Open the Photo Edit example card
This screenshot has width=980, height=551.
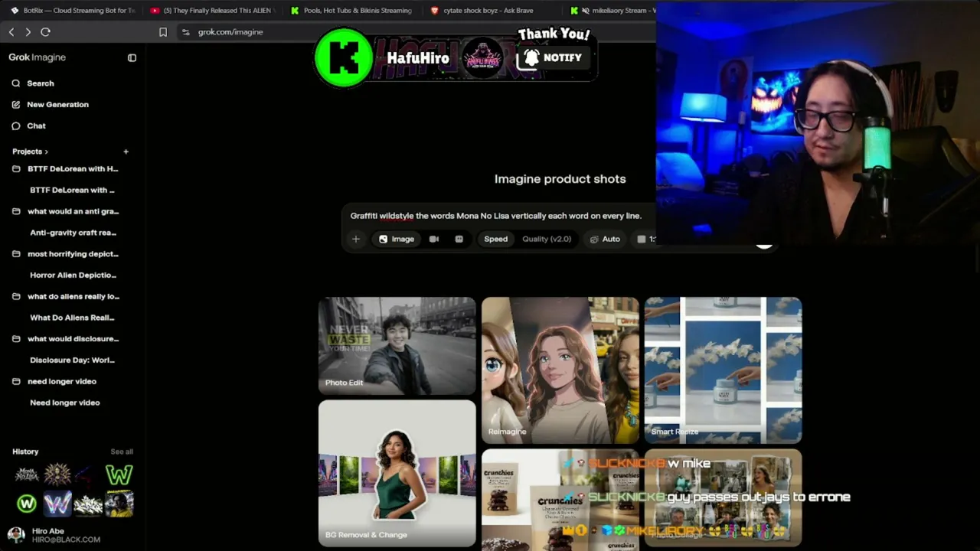[397, 346]
